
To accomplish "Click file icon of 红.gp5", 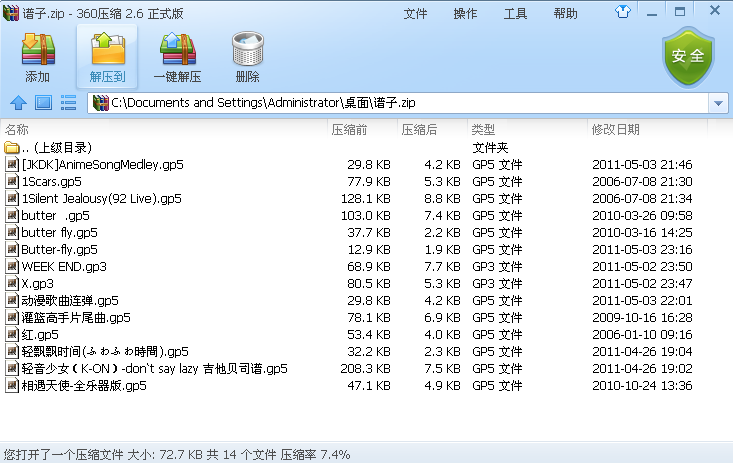I will tap(12, 334).
